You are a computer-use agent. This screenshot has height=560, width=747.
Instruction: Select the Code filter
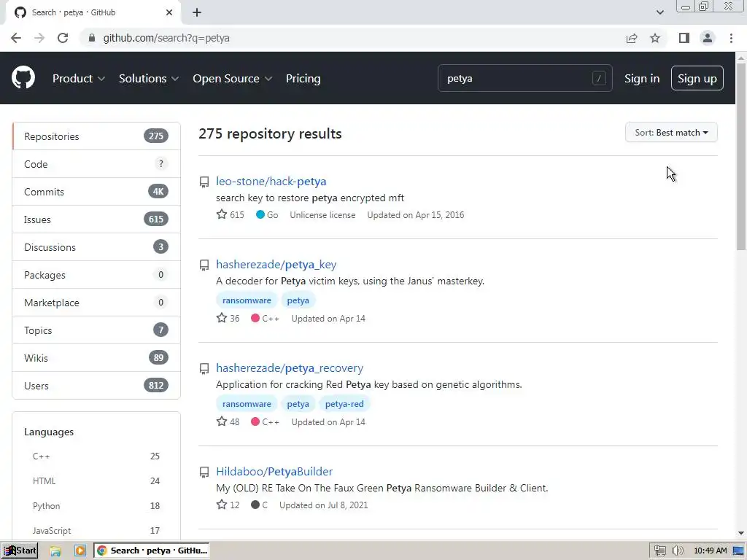(96, 164)
